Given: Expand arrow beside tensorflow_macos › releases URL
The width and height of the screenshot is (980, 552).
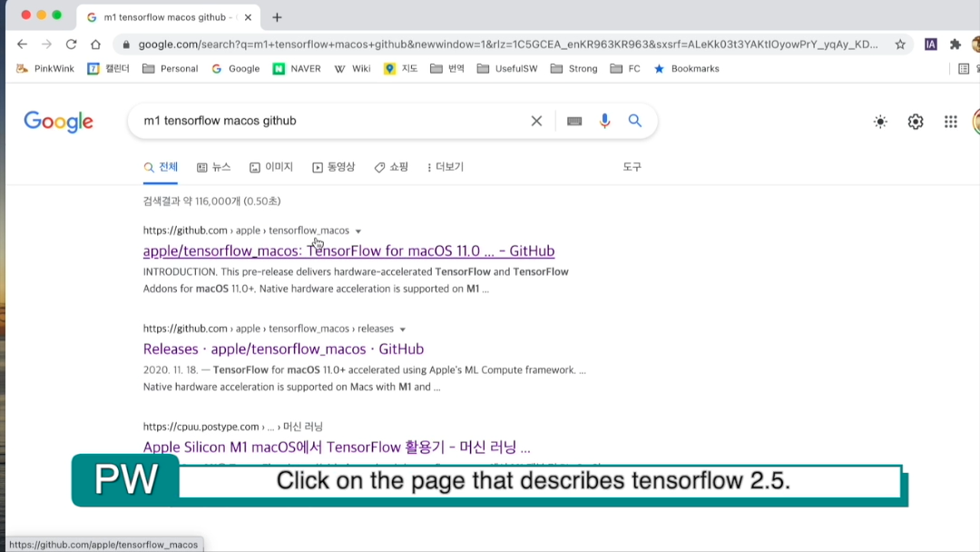Looking at the screenshot, I should (403, 330).
